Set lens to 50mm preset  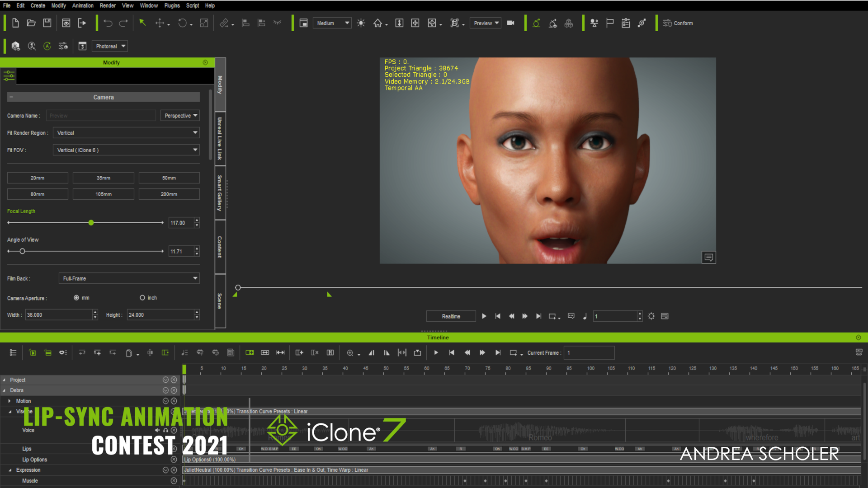(x=169, y=178)
